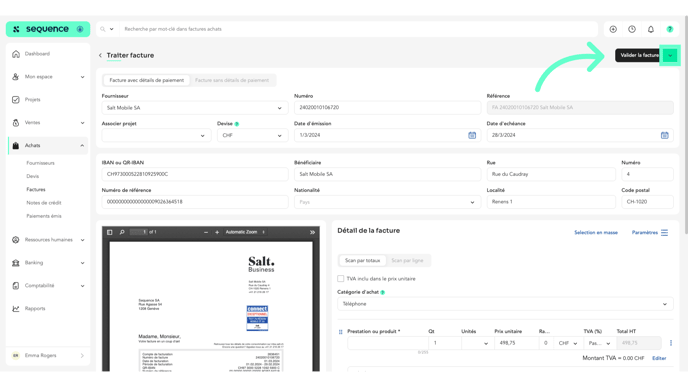This screenshot has height=387, width=688.
Task: Select Facture avec détails de paiement
Action: [x=147, y=80]
